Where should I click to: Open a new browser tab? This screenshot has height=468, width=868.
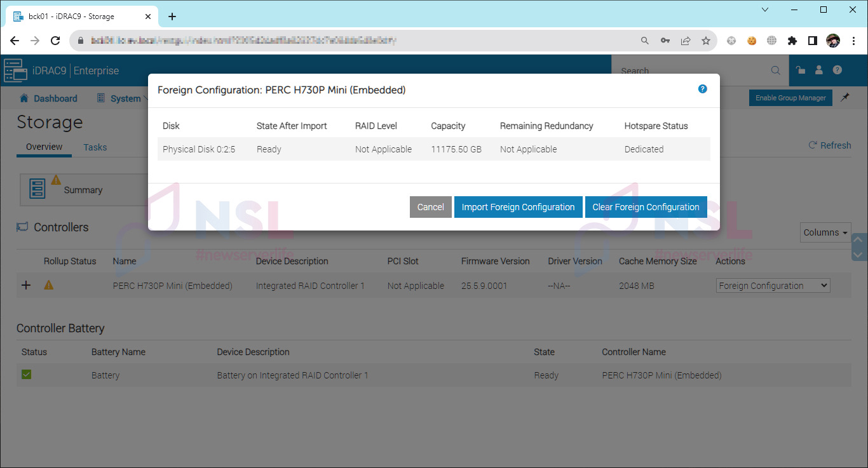172,17
